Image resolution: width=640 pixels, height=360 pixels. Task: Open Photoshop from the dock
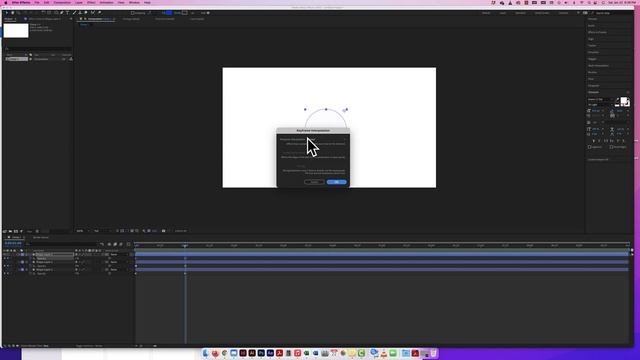pyautogui.click(x=261, y=353)
